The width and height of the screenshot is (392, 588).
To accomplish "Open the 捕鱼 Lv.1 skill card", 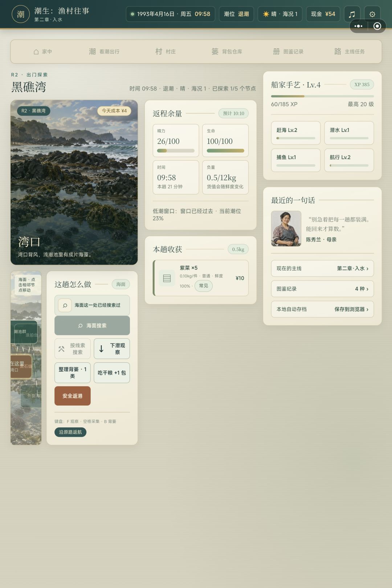I will point(296,160).
